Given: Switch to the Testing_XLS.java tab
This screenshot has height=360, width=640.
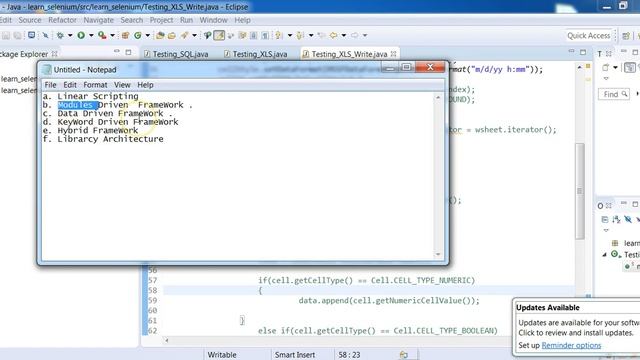Looking at the screenshot, I should [x=256, y=54].
